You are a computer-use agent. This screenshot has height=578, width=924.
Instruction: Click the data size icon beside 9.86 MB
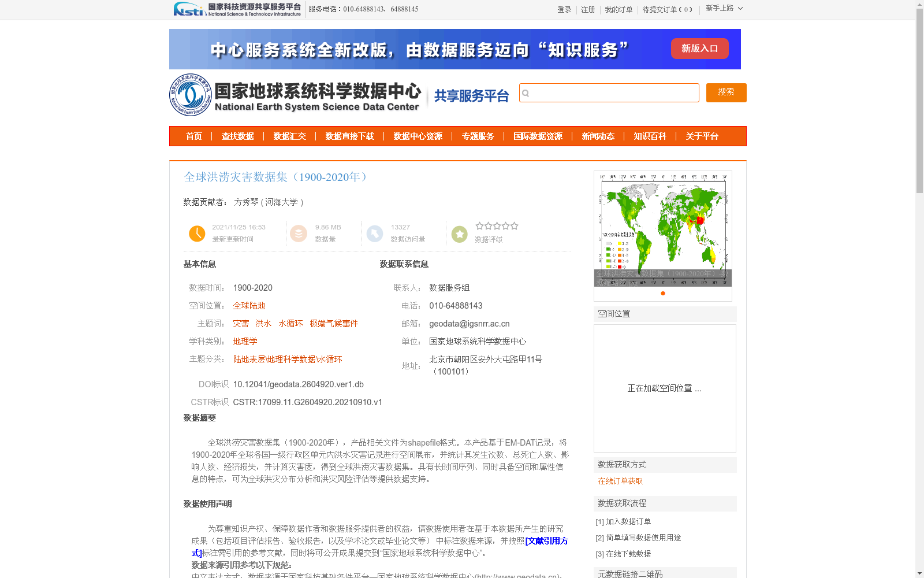pyautogui.click(x=299, y=233)
